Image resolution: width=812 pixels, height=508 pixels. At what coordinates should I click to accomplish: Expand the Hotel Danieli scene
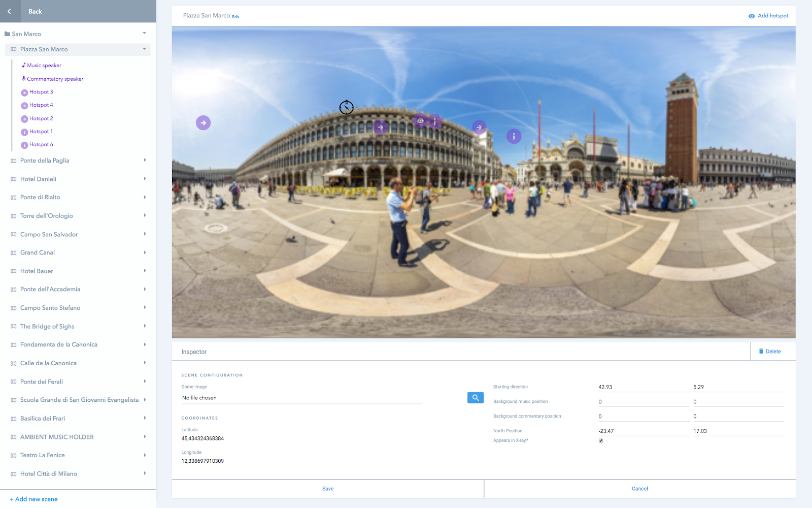(145, 179)
